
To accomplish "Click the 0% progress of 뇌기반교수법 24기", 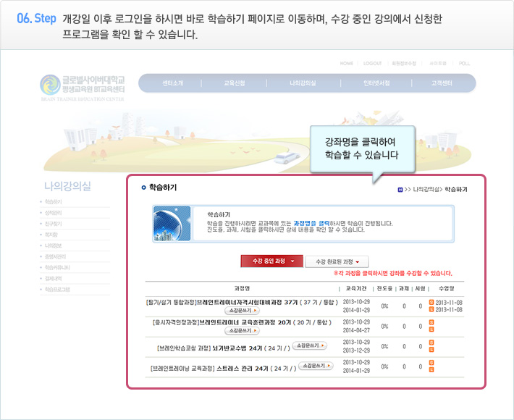I will click(384, 347).
